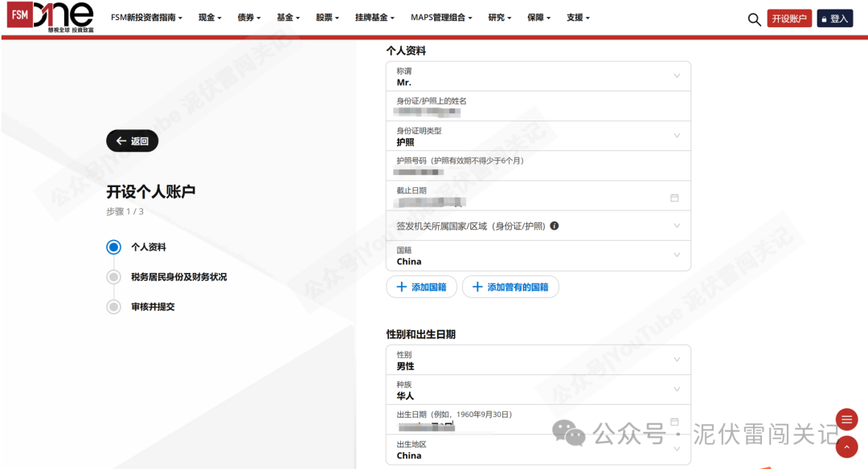Click the info icon beside 签发机关所属国家/区域
868x469 pixels.
(x=554, y=226)
